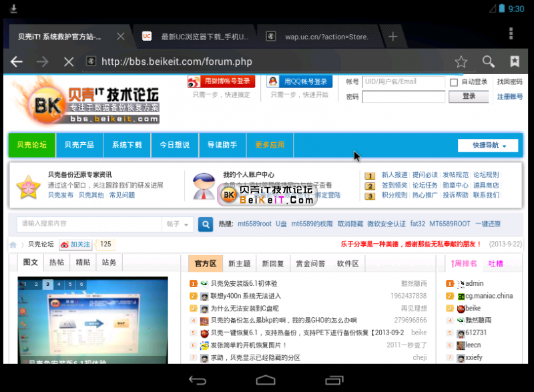Enable the 自动登录 checkbox
Image resolution: width=534 pixels, height=392 pixels.
[x=454, y=82]
